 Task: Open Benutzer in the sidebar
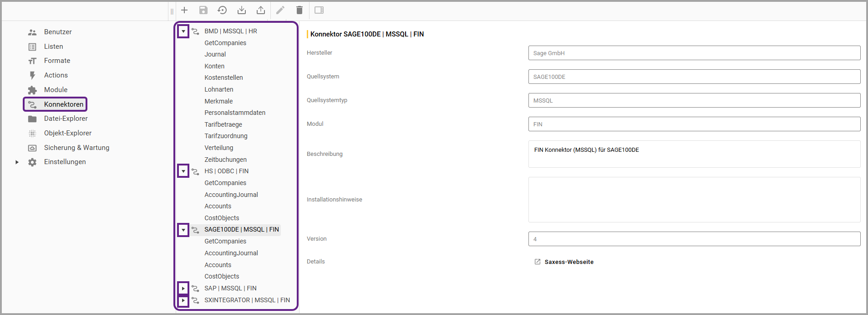coord(58,32)
